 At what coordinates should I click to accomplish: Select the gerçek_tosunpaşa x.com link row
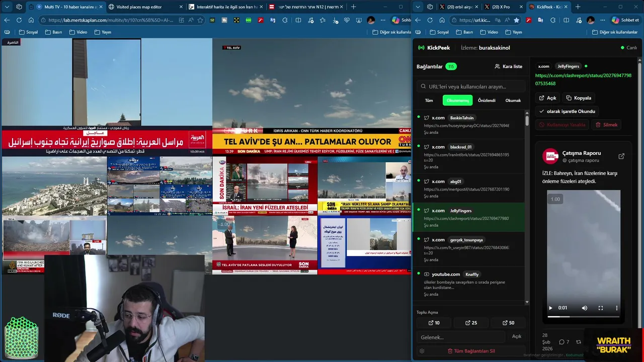(x=468, y=249)
